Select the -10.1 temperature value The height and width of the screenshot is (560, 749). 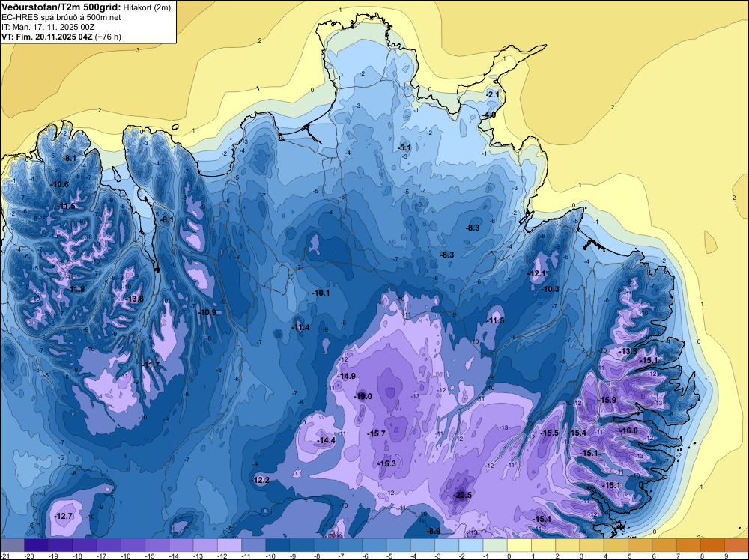point(320,293)
